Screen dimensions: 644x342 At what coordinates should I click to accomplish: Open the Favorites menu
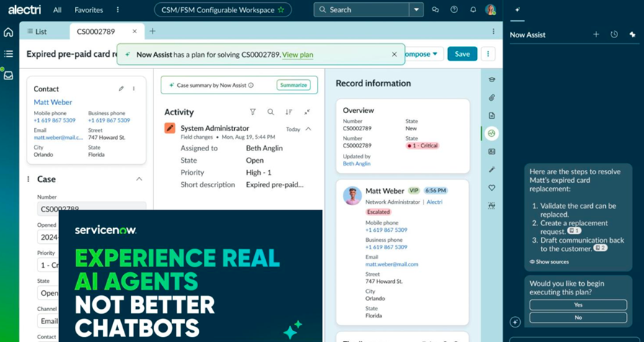coord(89,10)
